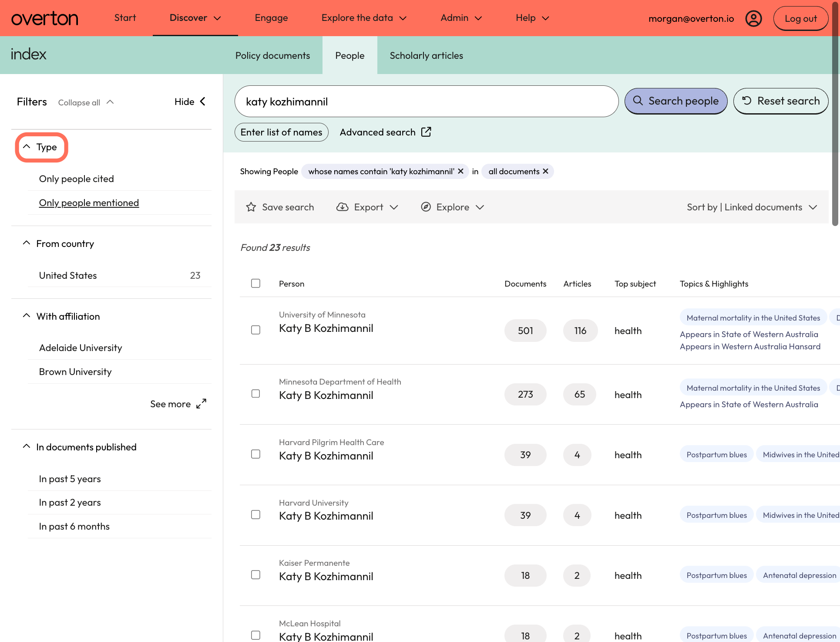
Task: Click the Explore compass icon
Action: click(426, 207)
